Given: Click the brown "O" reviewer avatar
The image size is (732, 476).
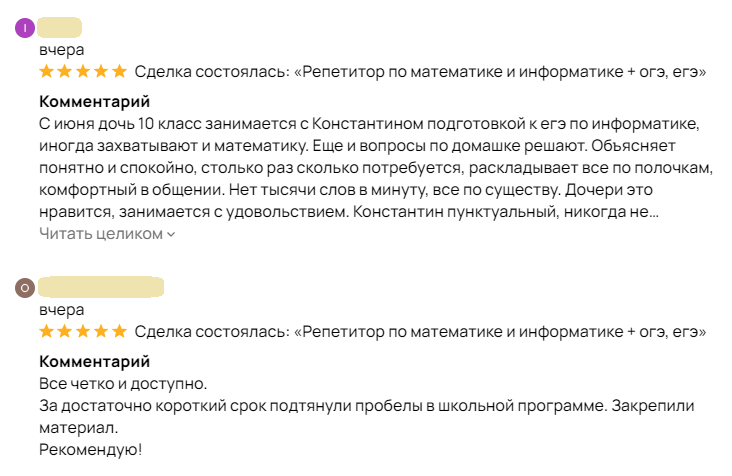Looking at the screenshot, I should tap(25, 288).
